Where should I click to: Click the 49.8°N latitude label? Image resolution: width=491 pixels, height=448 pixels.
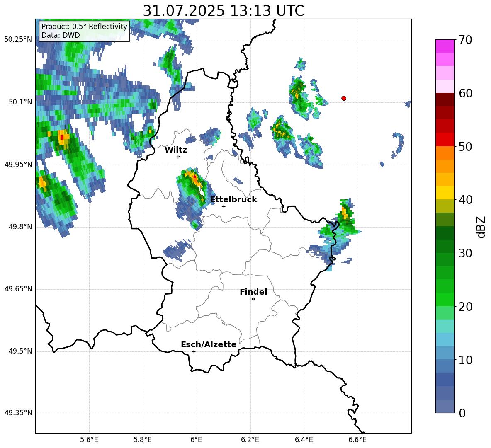(20, 227)
